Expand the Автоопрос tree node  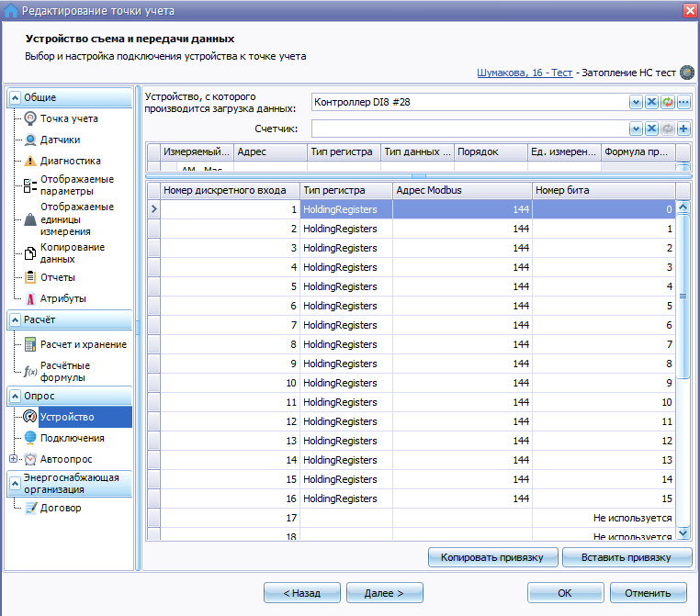coord(13,458)
